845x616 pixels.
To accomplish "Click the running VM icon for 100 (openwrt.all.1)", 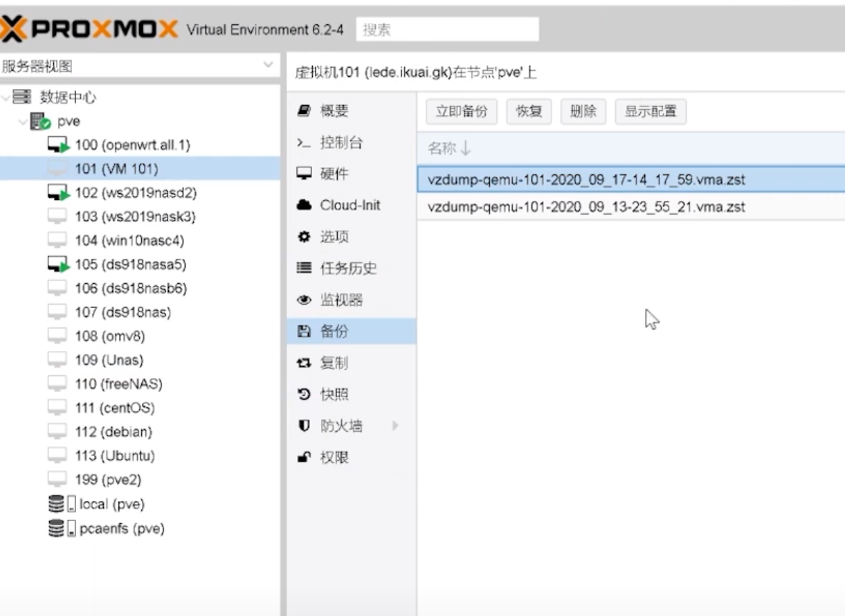I will 58,145.
